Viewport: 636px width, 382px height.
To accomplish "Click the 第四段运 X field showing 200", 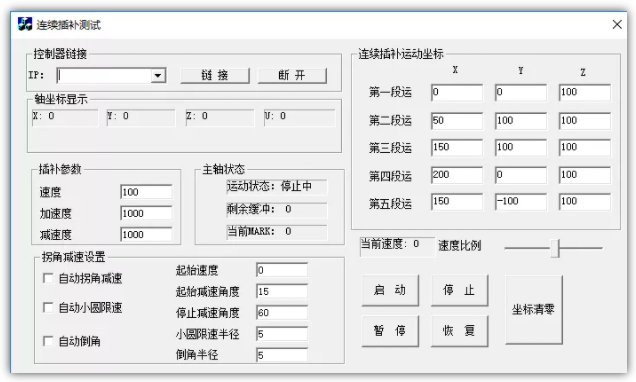I will [457, 175].
